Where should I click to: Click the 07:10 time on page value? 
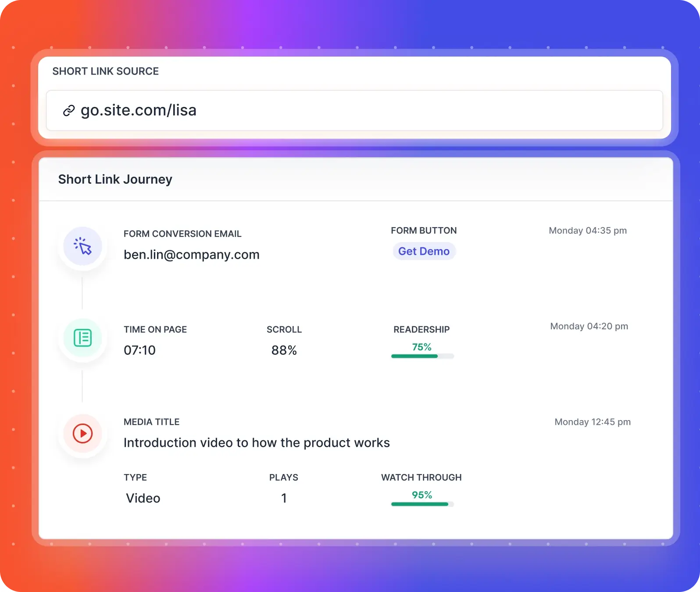pyautogui.click(x=139, y=350)
